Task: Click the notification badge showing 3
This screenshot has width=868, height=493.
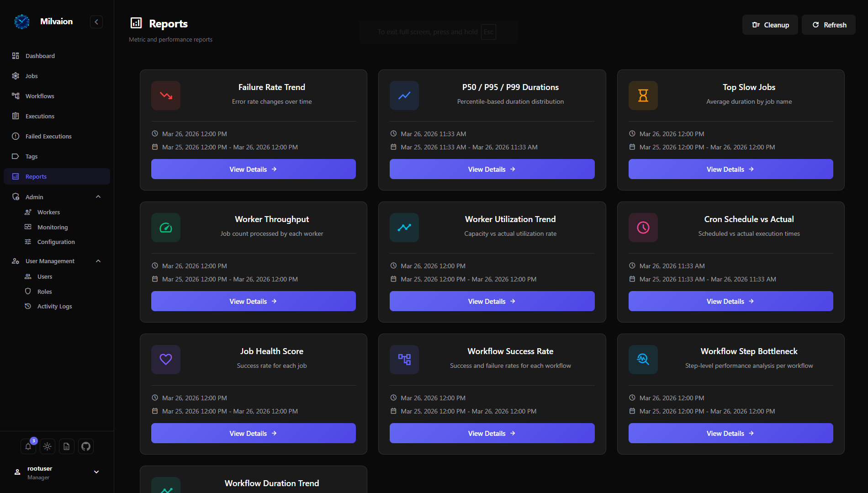Action: pyautogui.click(x=33, y=440)
